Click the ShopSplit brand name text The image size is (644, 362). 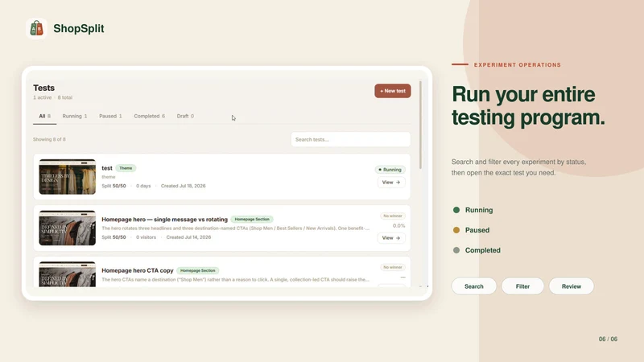79,28
